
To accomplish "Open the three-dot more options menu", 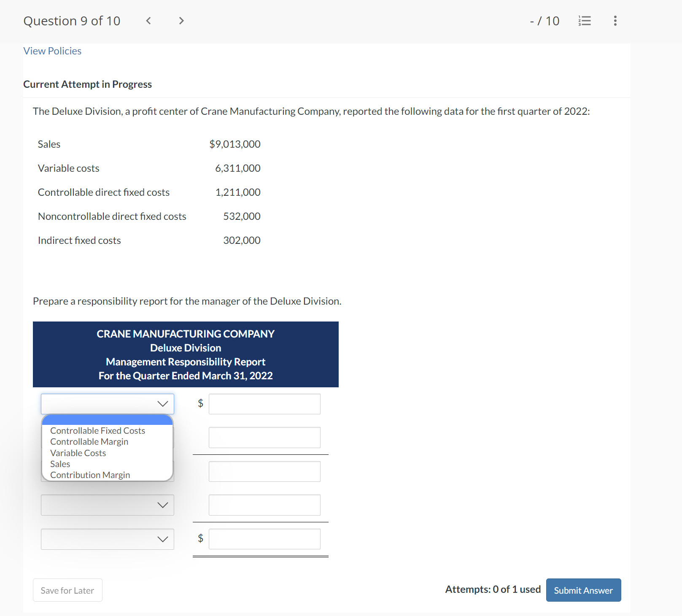I will pos(615,21).
